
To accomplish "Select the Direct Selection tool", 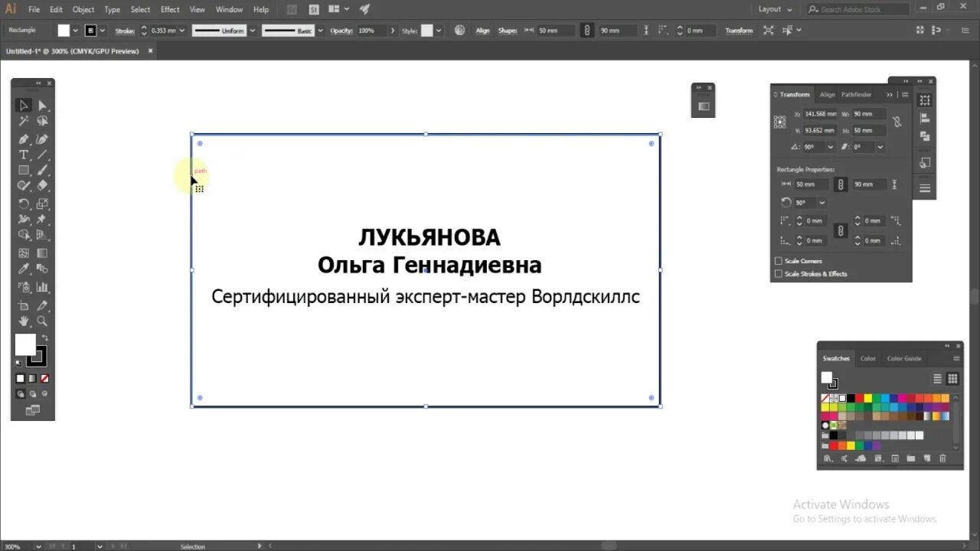I will [42, 106].
